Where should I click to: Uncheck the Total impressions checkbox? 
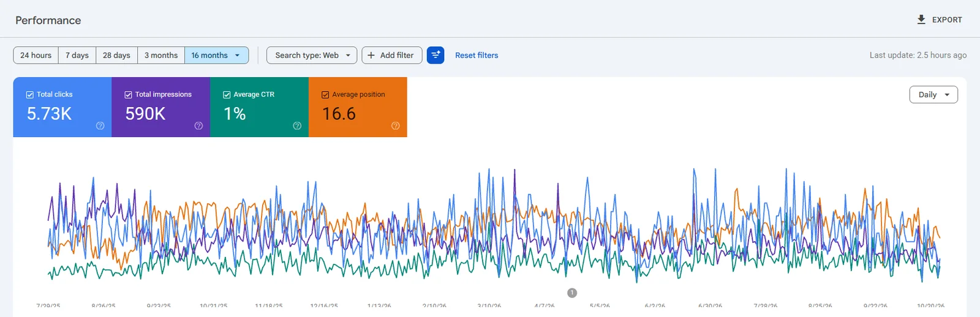point(129,95)
